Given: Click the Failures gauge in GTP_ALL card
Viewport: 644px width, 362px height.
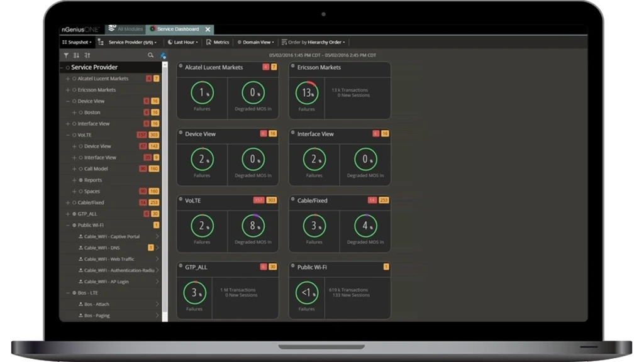Looking at the screenshot, I should [x=194, y=293].
